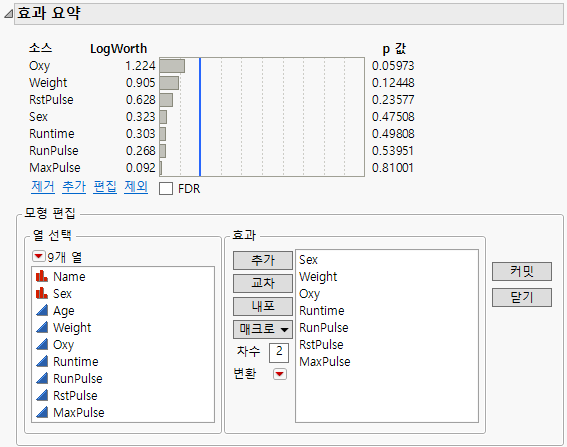Open the 변환 red triangle menu
The height and width of the screenshot is (447, 567).
click(x=280, y=374)
